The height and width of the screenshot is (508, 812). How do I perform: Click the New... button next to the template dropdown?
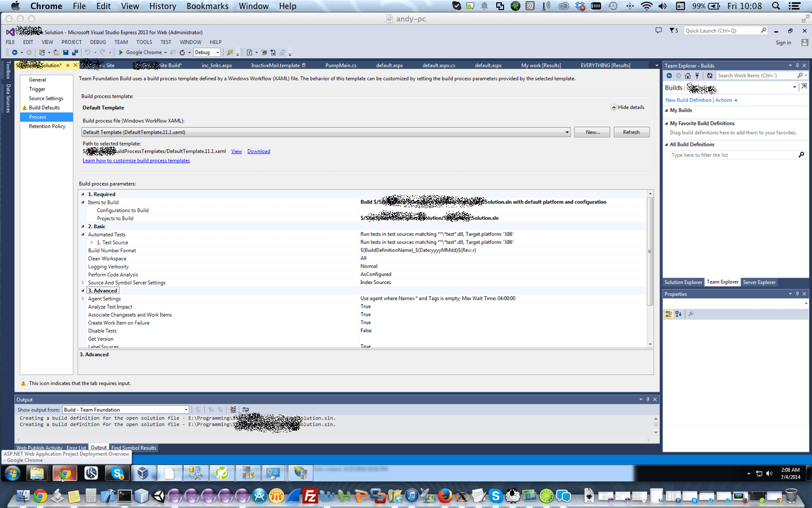coord(592,132)
